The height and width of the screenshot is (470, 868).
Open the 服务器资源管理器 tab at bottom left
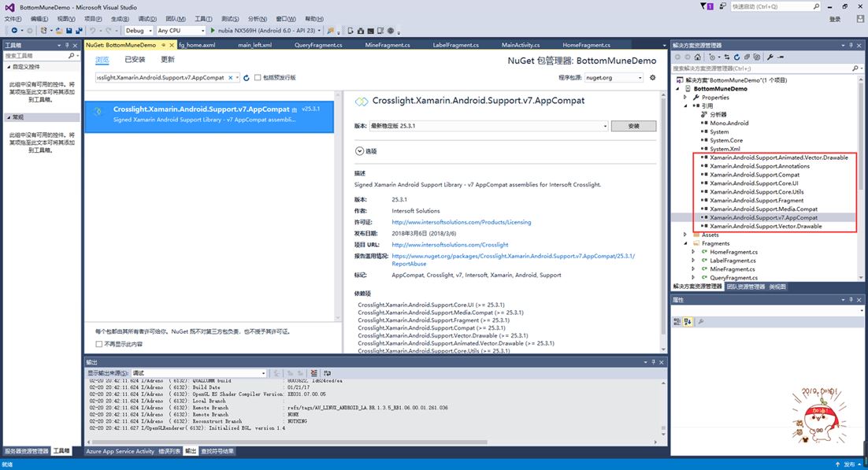click(27, 451)
